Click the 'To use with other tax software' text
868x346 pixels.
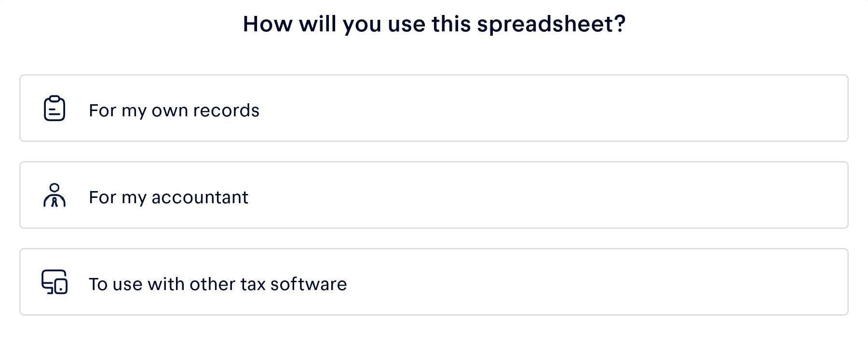[x=217, y=284]
